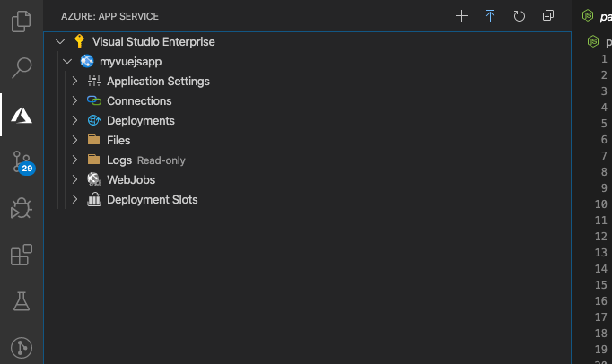Click the Deploy to Web App arrow icon
The height and width of the screenshot is (364, 612).
pos(490,16)
